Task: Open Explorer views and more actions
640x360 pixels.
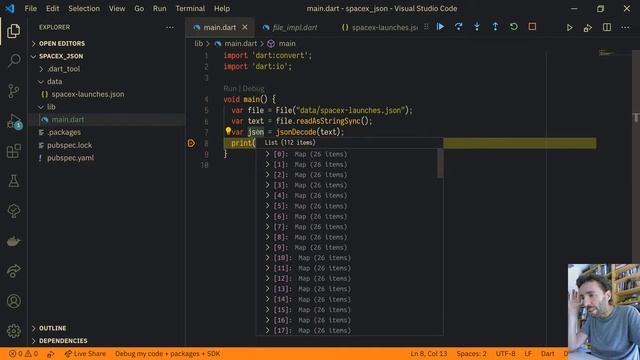Action: 170,27
